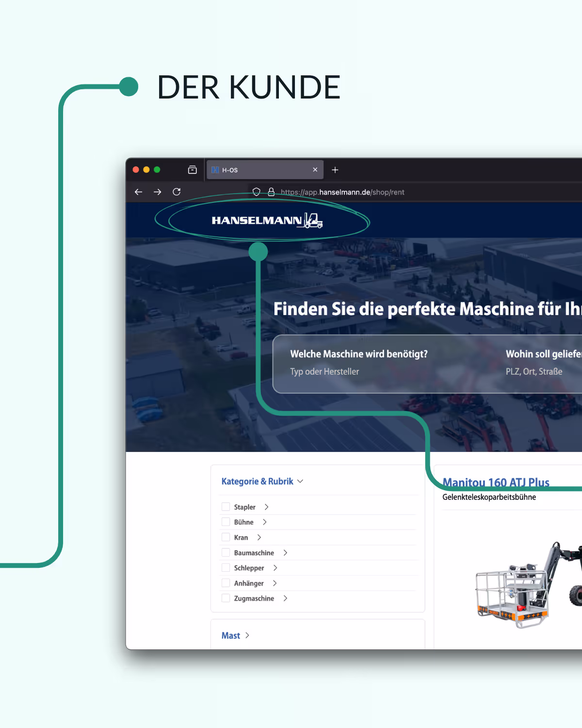Screen dimensions: 582x728
Task: Expand the Baumaschine category chevron
Action: (285, 552)
